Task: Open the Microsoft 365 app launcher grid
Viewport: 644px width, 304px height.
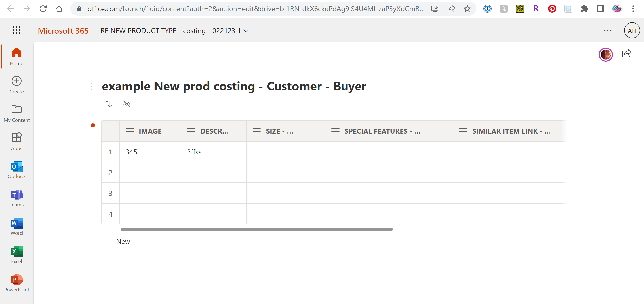Action: (x=16, y=30)
